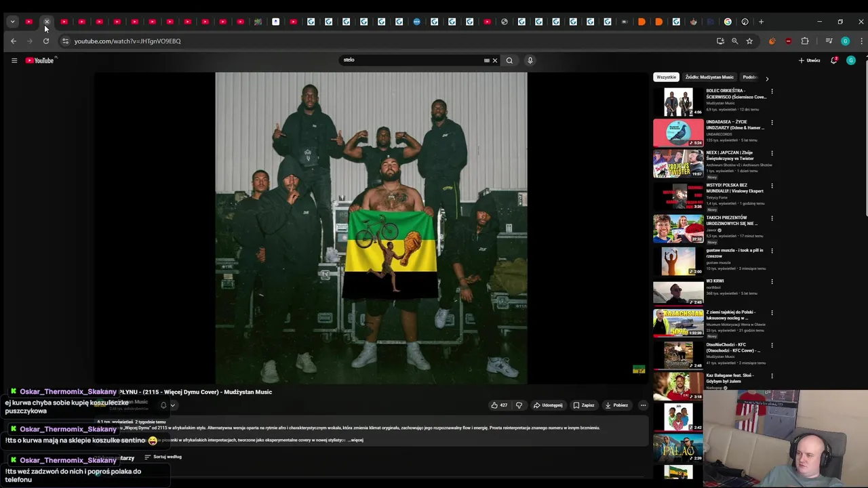Image resolution: width=868 pixels, height=488 pixels.
Task: Open the BOLEC ORKIEŚTRA video thumbnail
Action: click(678, 102)
